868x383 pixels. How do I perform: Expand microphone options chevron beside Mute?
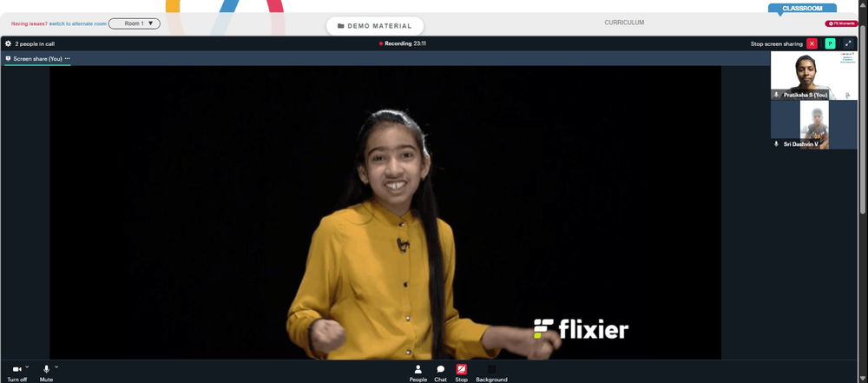[56, 366]
